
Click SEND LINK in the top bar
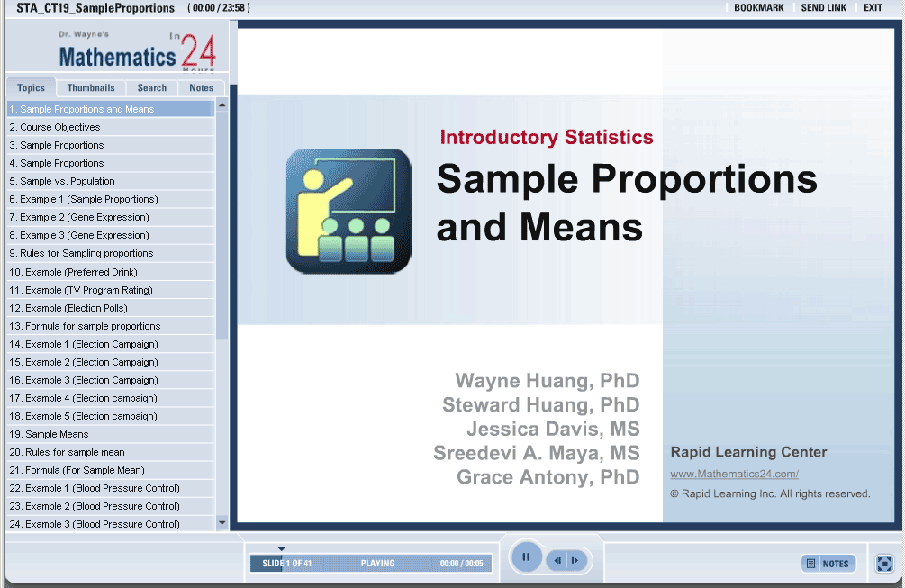point(823,8)
